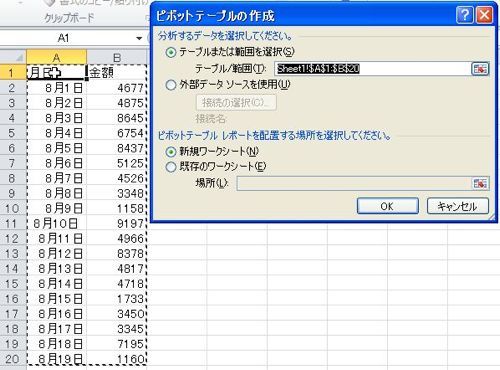Select row 1 header
This screenshot has height=370, width=500.
[x=13, y=72]
